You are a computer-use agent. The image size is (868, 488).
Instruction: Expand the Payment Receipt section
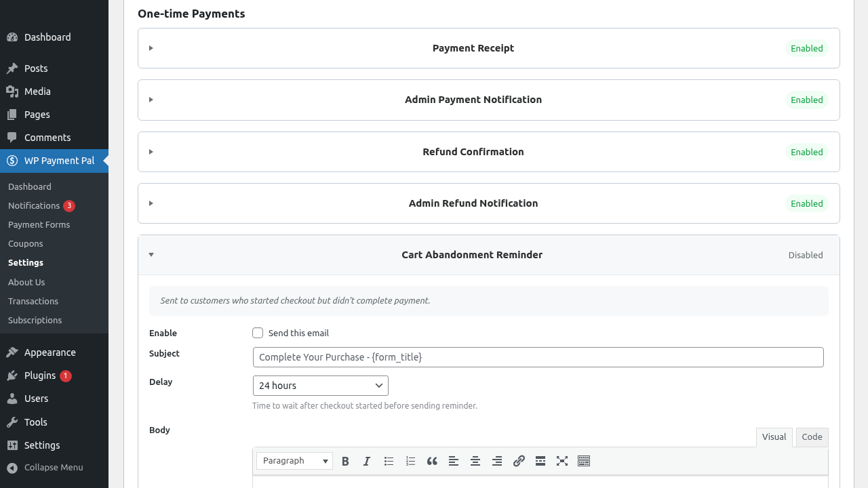(473, 48)
